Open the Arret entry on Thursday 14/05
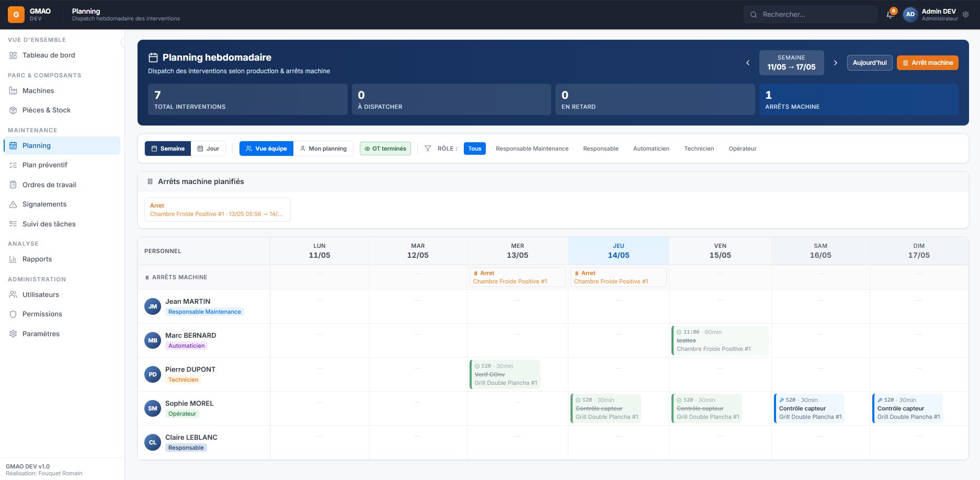 [619, 277]
